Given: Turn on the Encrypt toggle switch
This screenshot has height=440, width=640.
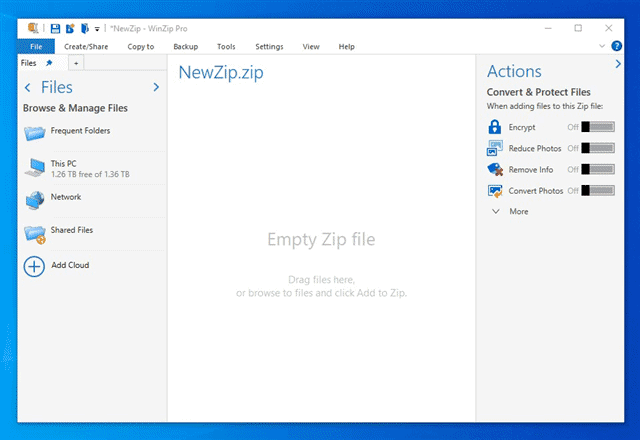Looking at the screenshot, I should (598, 127).
